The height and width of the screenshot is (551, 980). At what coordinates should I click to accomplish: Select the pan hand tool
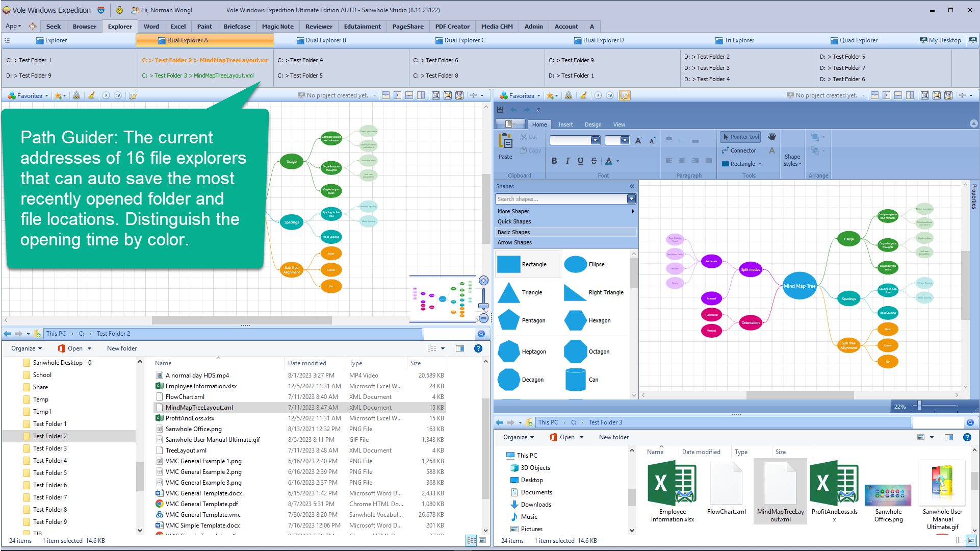[772, 137]
